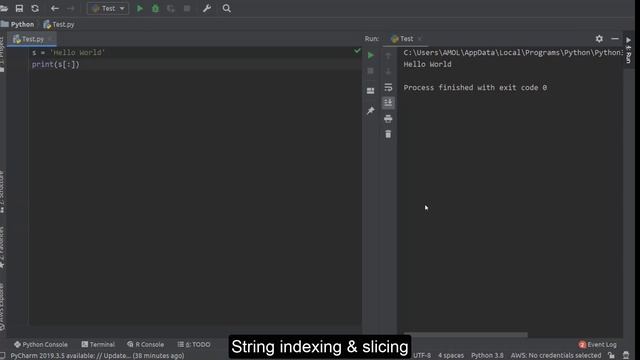Screen dimensions: 640x360
Task: Restore layout icon in Run panel
Action: coord(371,91)
